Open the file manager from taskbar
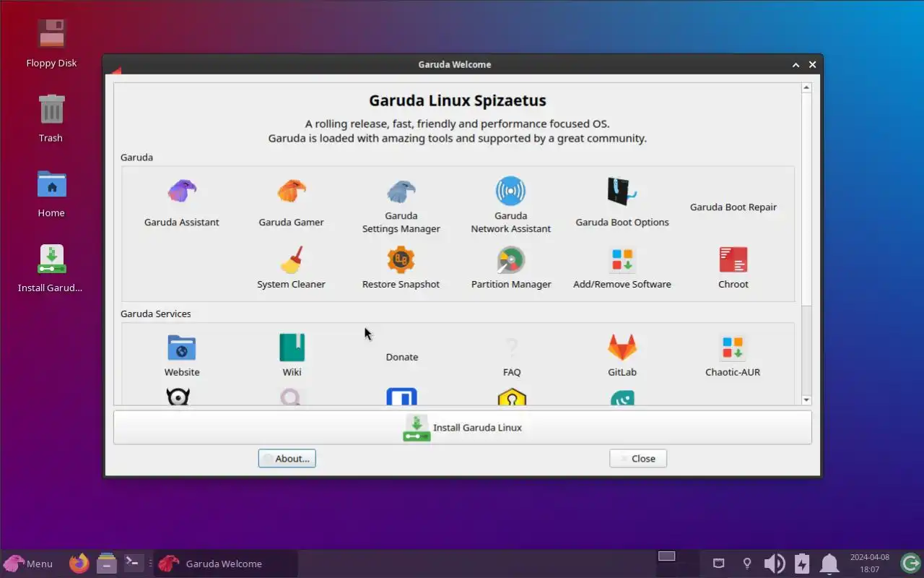Screen dimensions: 924x578 [107, 563]
